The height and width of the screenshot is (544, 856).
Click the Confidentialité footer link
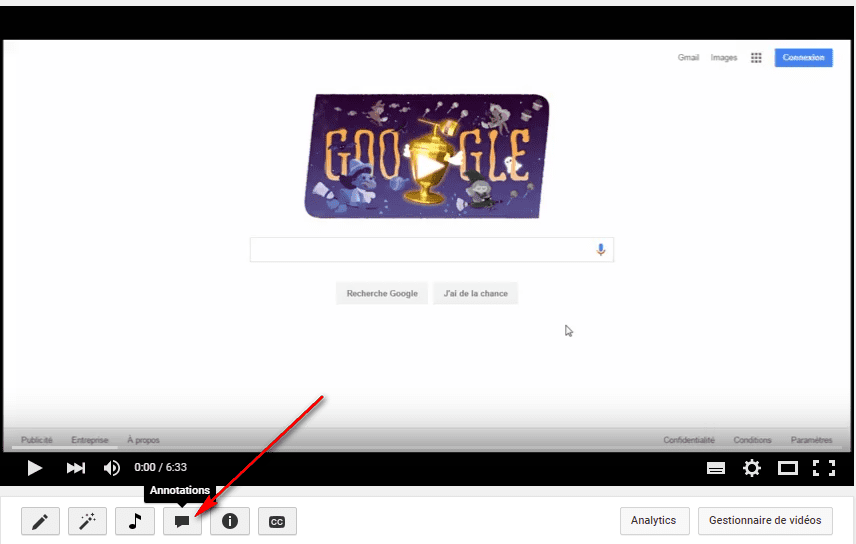pos(689,440)
